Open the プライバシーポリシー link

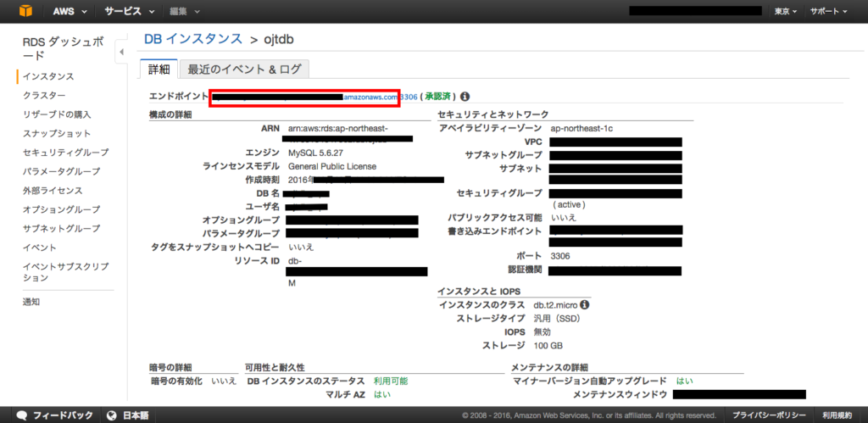click(769, 415)
